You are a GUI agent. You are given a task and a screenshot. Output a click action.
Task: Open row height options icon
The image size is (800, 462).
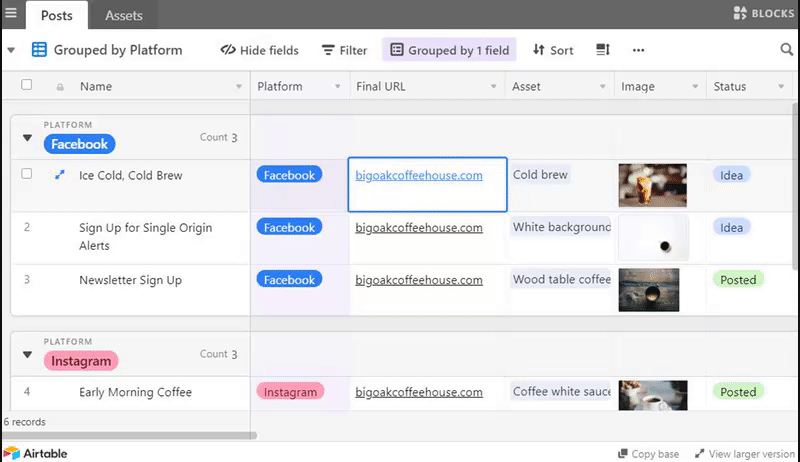coord(603,50)
